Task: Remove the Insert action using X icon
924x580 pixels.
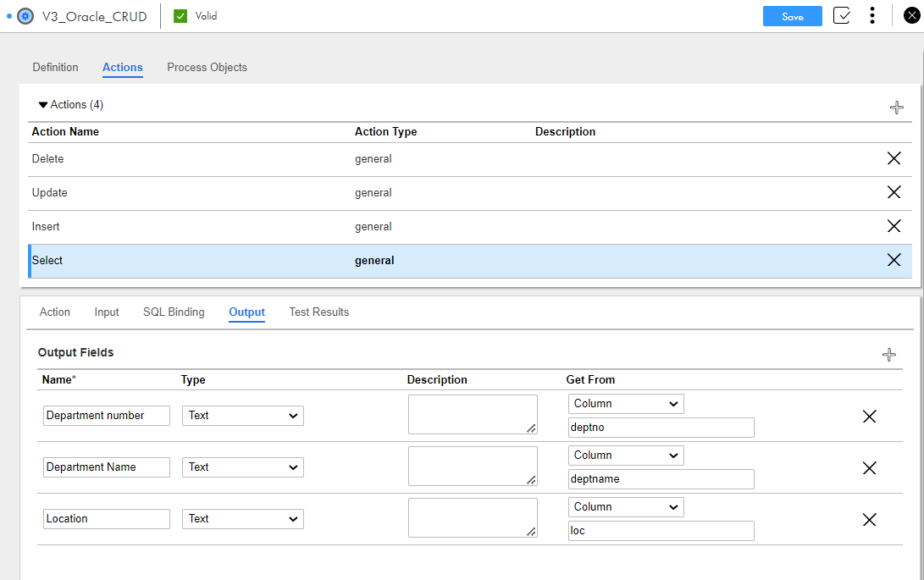Action: [894, 226]
